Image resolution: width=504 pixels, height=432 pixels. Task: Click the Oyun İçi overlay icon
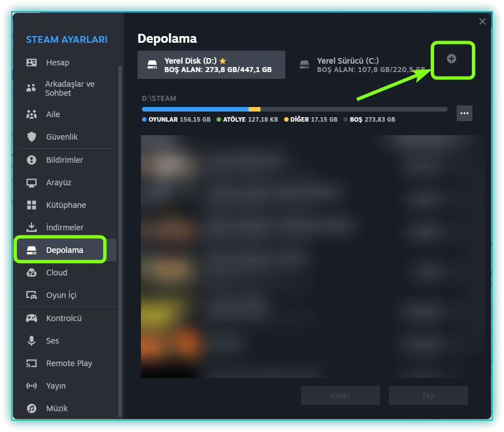32,295
